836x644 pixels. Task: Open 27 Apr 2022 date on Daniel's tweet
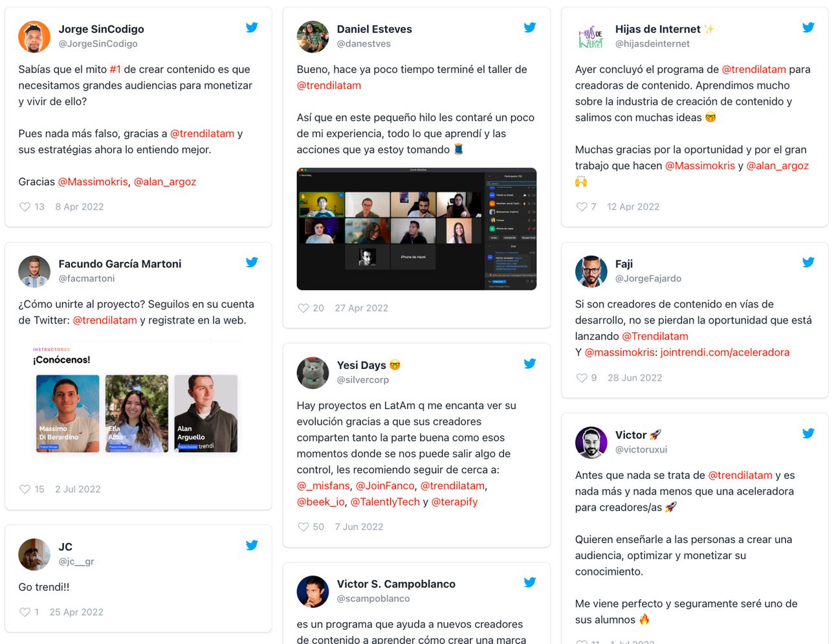(x=361, y=308)
